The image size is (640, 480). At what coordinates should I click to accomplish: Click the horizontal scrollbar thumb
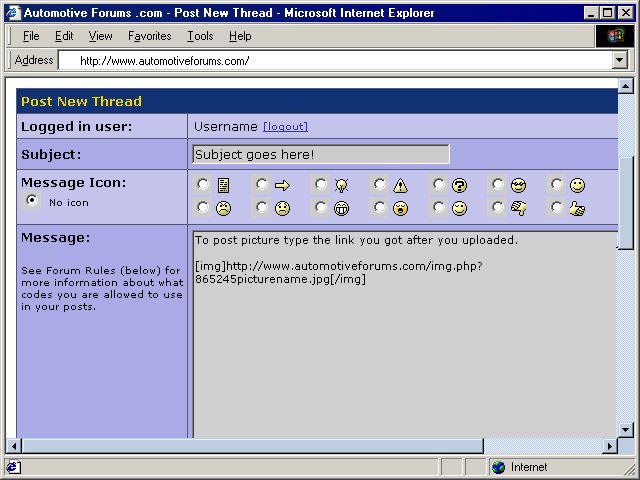[x=253, y=446]
